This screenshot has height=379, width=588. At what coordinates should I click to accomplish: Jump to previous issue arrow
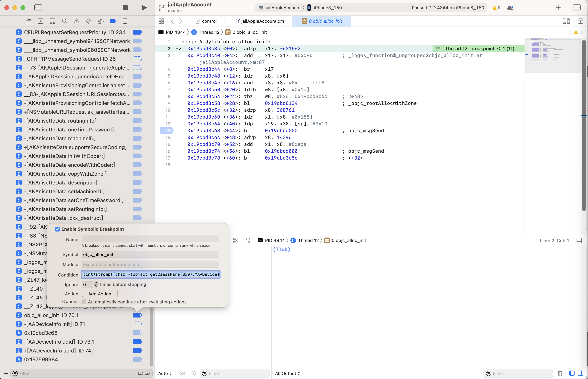[x=570, y=32]
